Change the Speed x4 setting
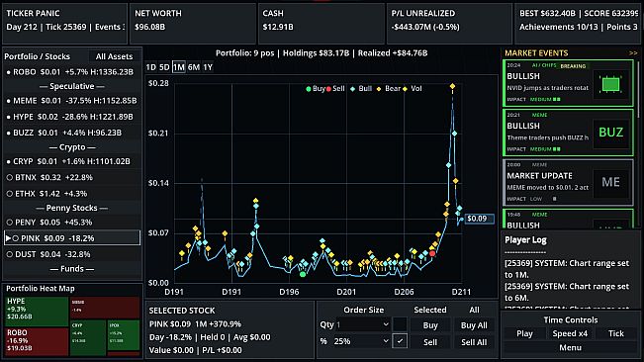The width and height of the screenshot is (644, 362). (570, 333)
